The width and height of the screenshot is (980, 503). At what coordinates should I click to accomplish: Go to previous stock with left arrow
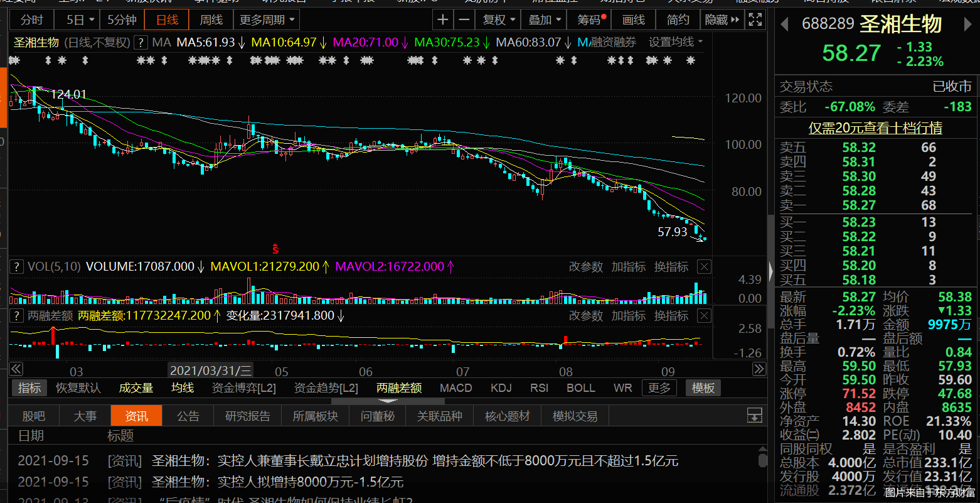(x=784, y=24)
